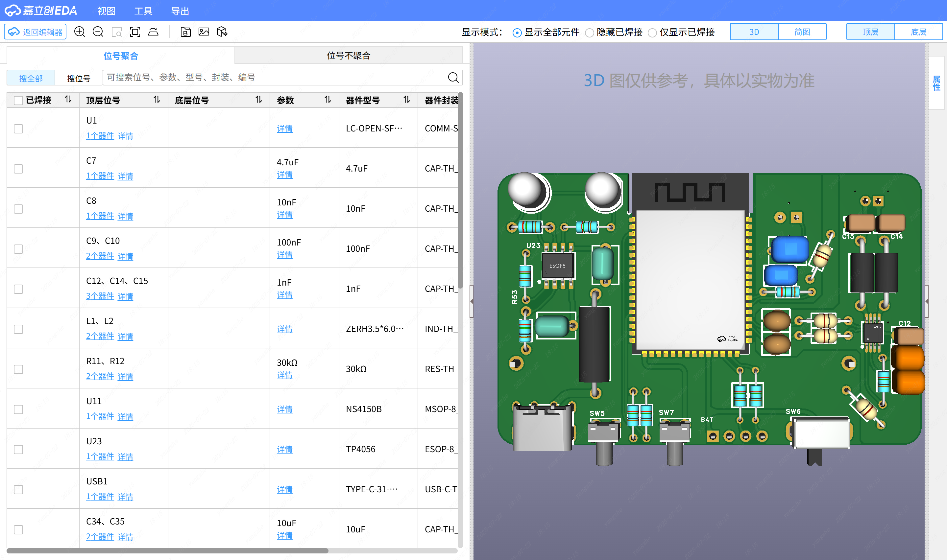Sort by 器件型号 column arrows
The image size is (947, 560).
406,100
